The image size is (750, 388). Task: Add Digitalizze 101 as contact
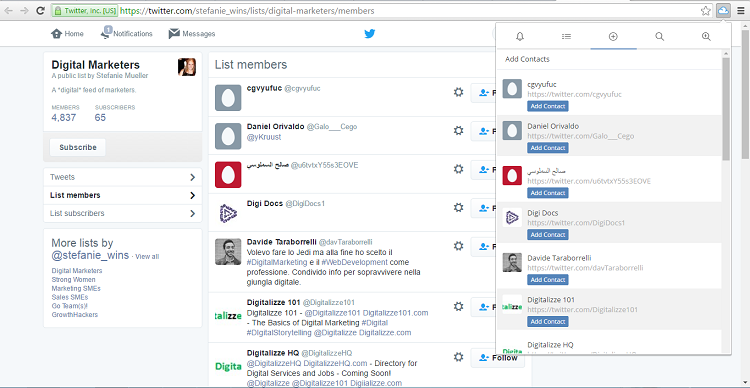[x=548, y=321]
